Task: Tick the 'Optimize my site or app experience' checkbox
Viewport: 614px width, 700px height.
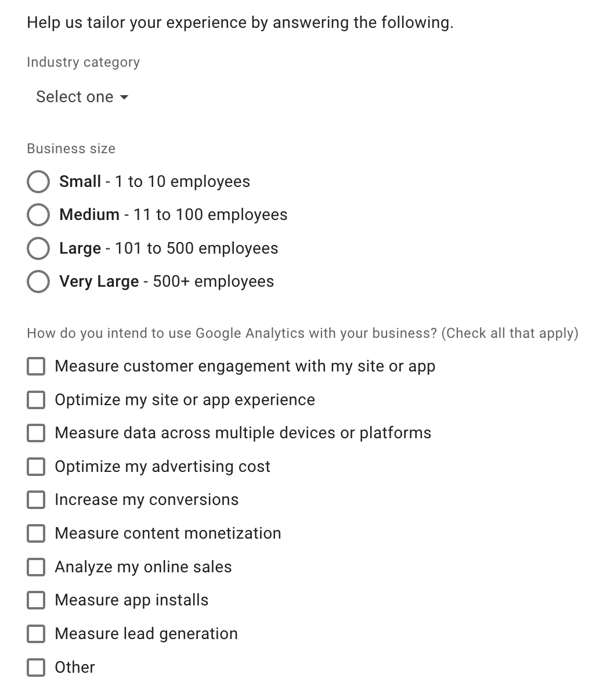Action: pos(36,400)
